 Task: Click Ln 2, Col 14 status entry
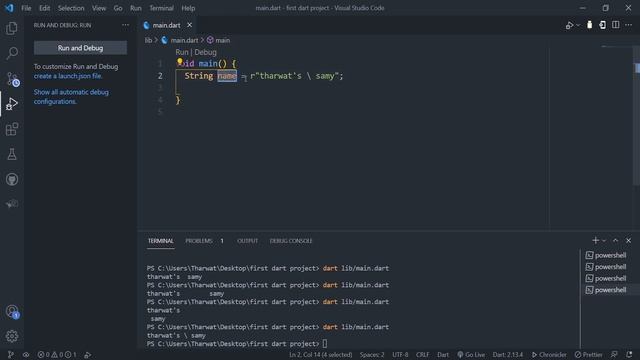(x=320, y=355)
